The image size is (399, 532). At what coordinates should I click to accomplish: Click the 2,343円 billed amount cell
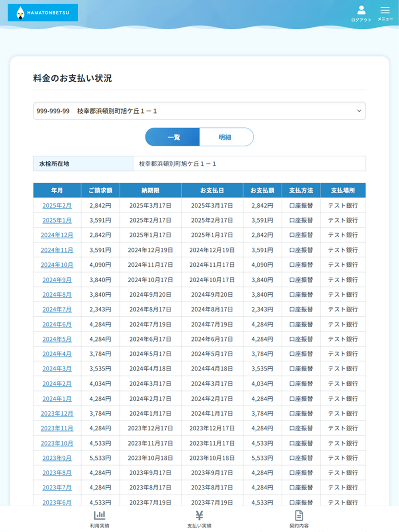100,309
